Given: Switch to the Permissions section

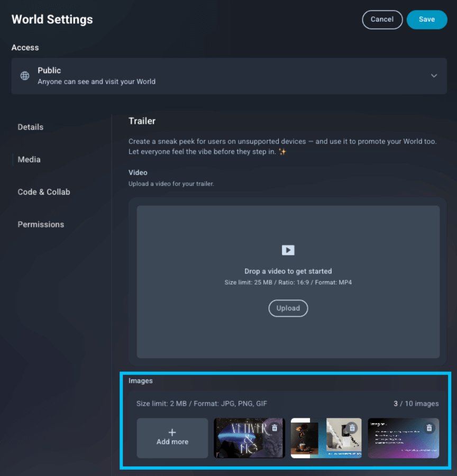Looking at the screenshot, I should pyautogui.click(x=41, y=224).
